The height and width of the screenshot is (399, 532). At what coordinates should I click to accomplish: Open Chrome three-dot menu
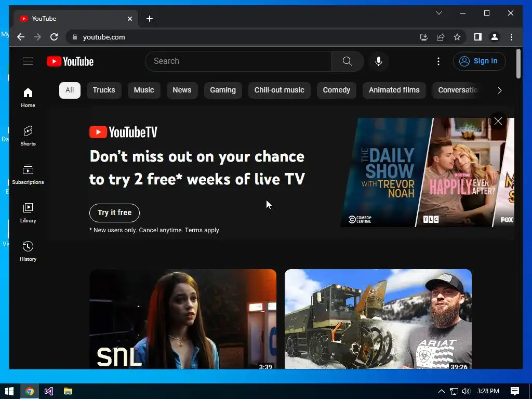click(x=511, y=37)
